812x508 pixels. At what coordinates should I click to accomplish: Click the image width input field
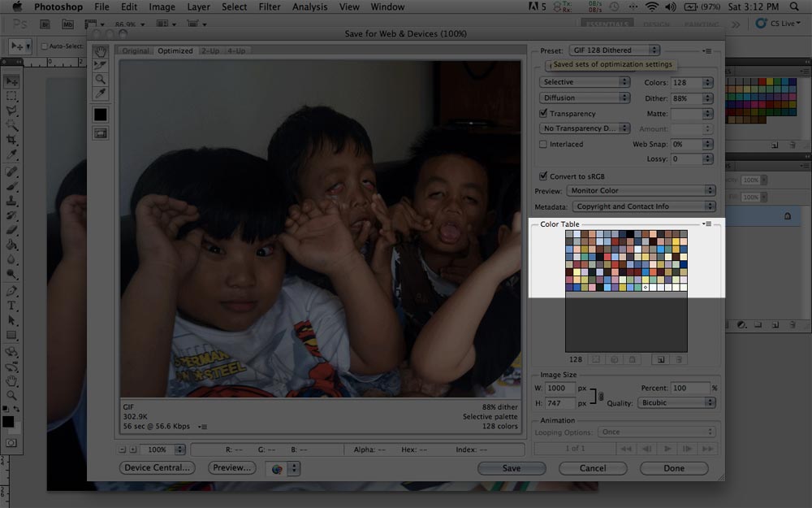(x=560, y=389)
